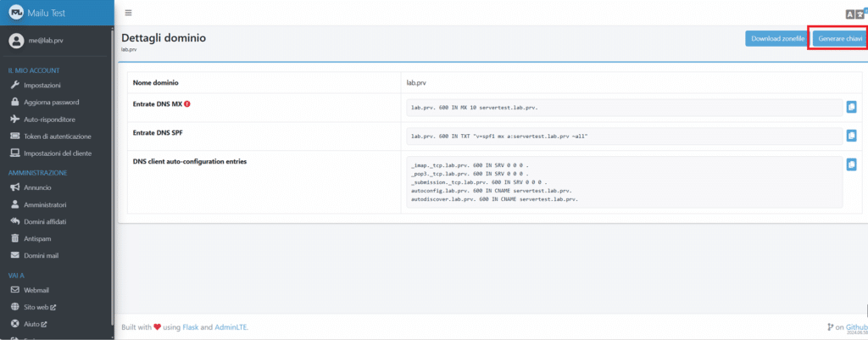The image size is (868, 340).
Task: Click the red warning icon next to Entrate DNS MX
Action: [x=187, y=103]
